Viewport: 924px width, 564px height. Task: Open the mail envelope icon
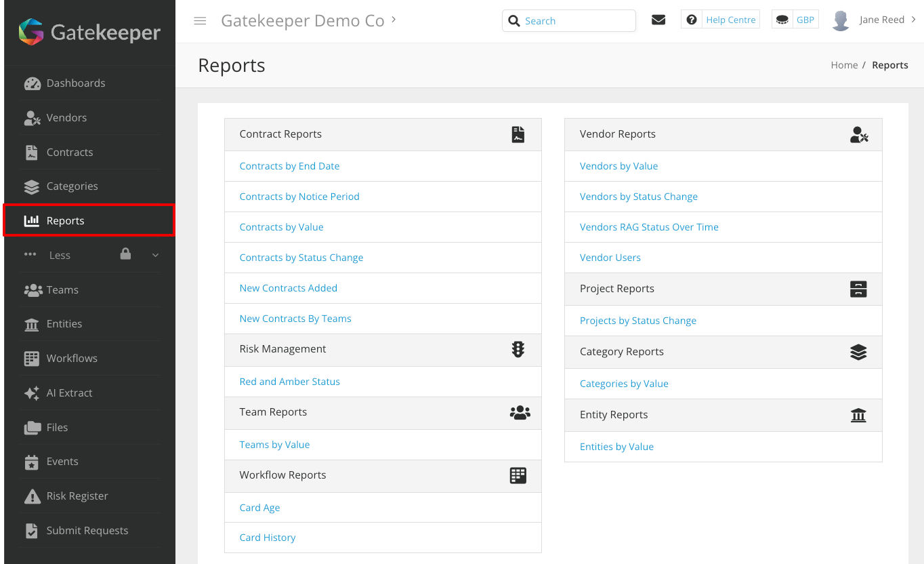pos(658,20)
